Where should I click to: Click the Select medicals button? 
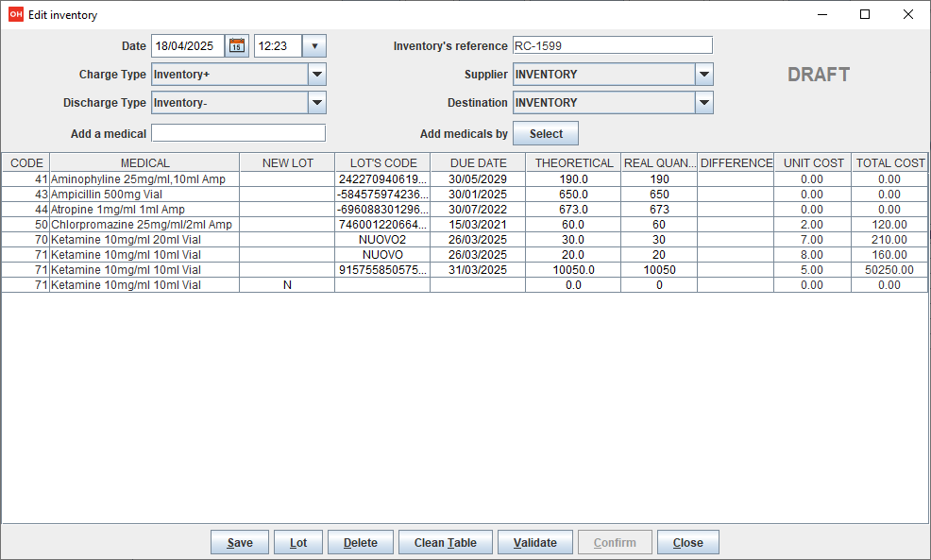click(x=545, y=134)
